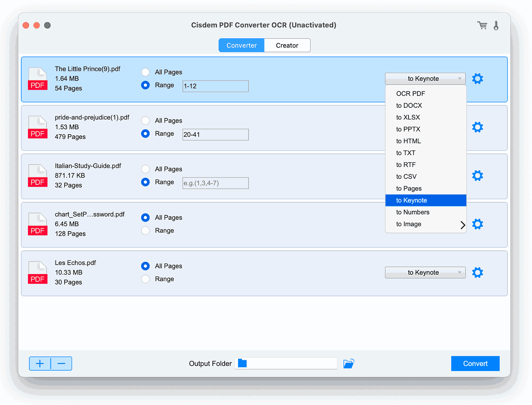Image resolution: width=532 pixels, height=405 pixels.
Task: Select Range for pride-and-prejudice(1).pdf
Action: [145, 134]
